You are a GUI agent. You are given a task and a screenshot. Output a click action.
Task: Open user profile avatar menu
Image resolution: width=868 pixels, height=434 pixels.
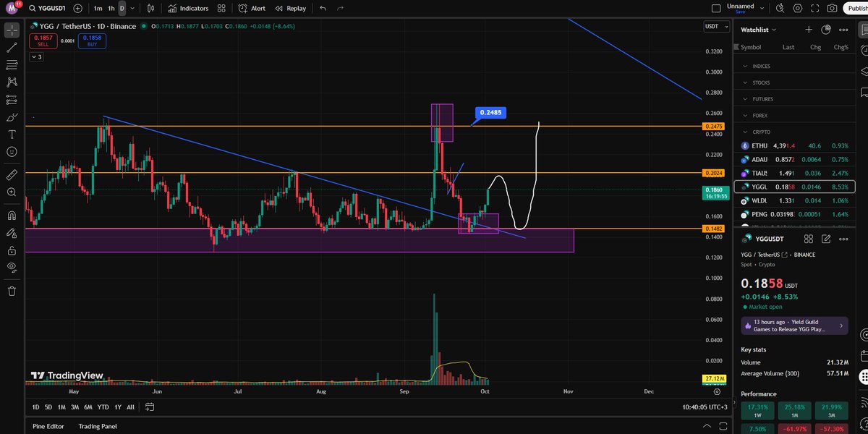click(10, 8)
